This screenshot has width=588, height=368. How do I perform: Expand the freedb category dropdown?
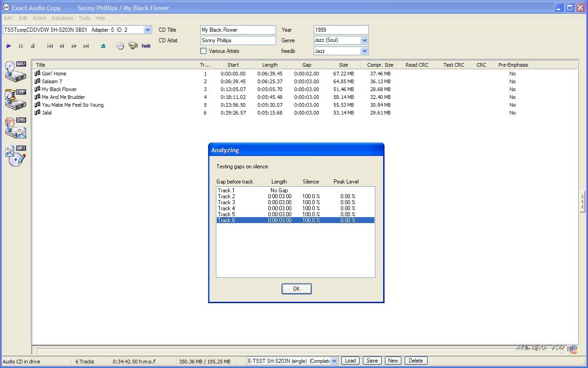click(x=364, y=51)
